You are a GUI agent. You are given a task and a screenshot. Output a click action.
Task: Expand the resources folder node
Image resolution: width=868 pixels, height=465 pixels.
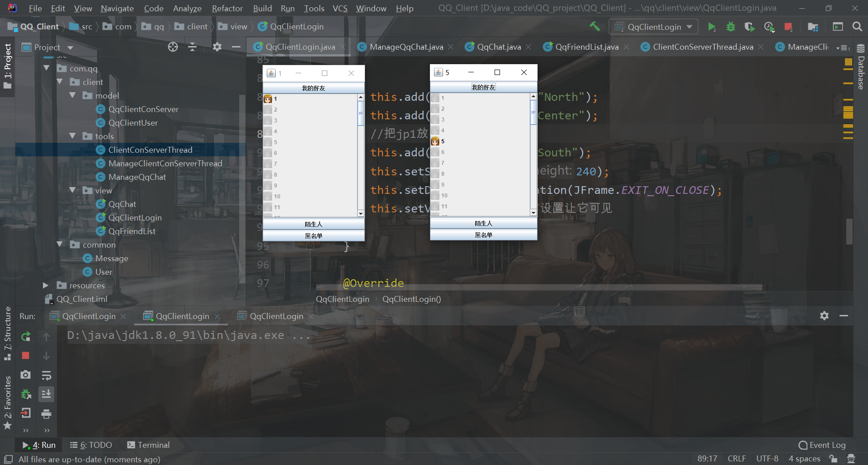point(46,285)
